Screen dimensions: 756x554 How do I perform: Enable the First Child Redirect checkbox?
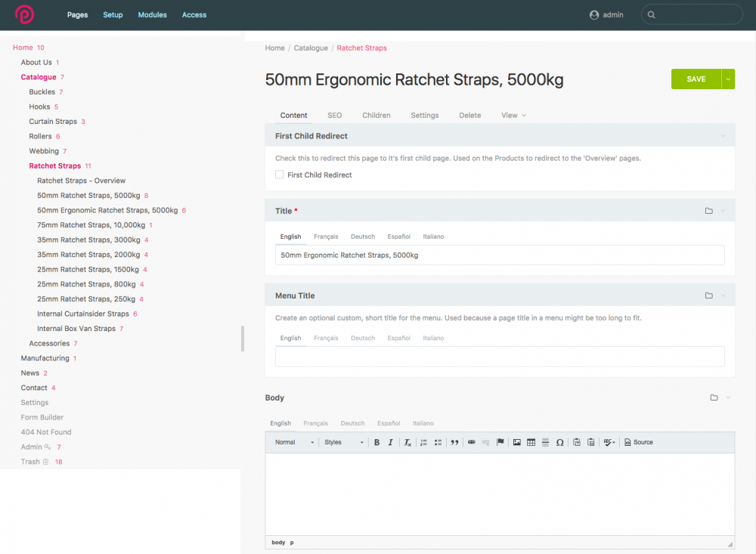click(x=278, y=174)
